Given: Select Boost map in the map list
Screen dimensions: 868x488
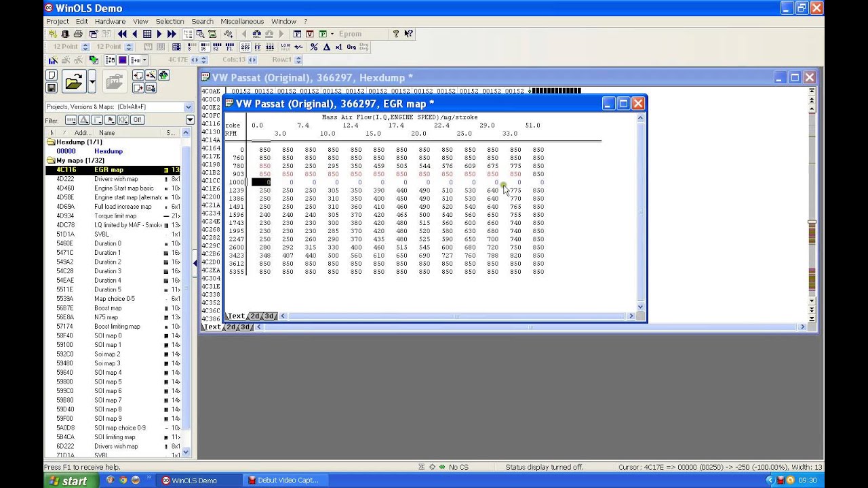Looking at the screenshot, I should 108,308.
